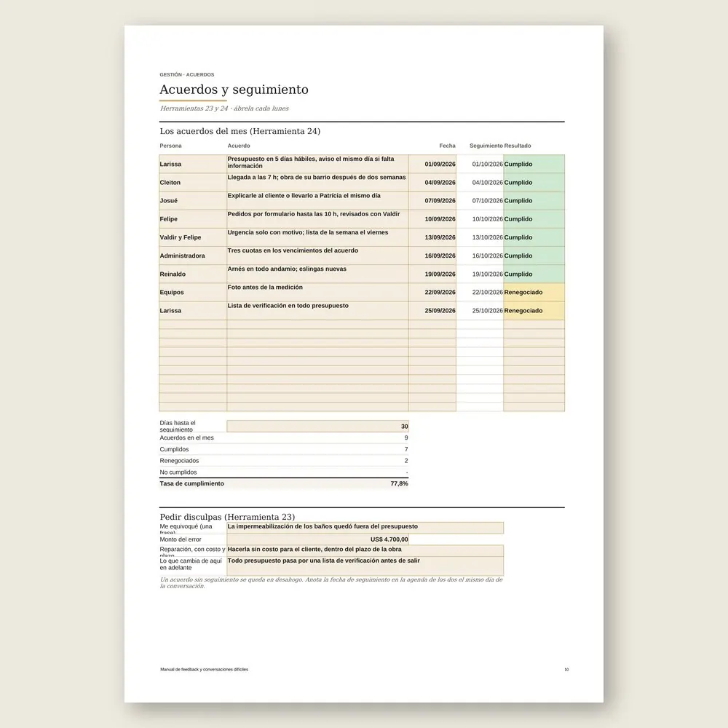The height and width of the screenshot is (728, 728).
Task: Click follow-up date '01/10/2026'
Action: click(x=480, y=164)
